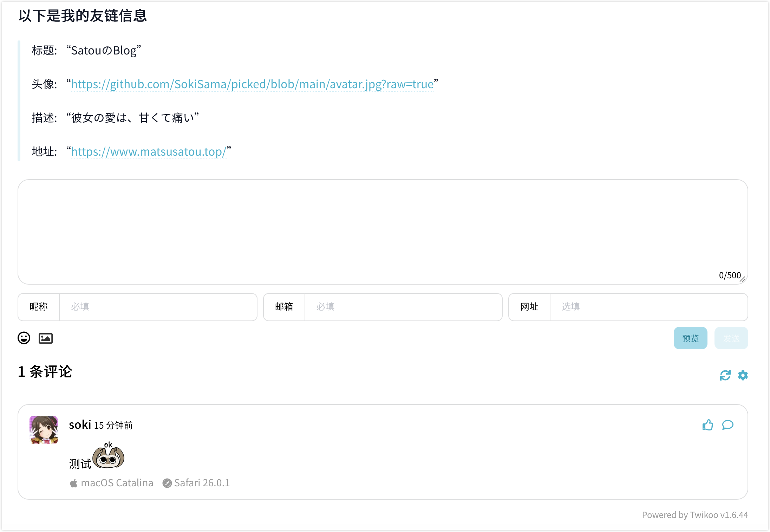Click the Apple macOS icon in comment
The image size is (770, 532).
(74, 483)
